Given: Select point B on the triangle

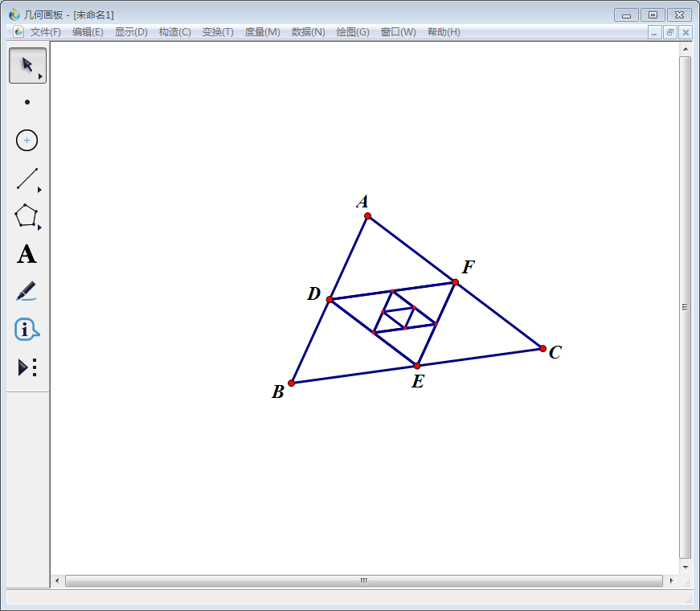Looking at the screenshot, I should 292,383.
